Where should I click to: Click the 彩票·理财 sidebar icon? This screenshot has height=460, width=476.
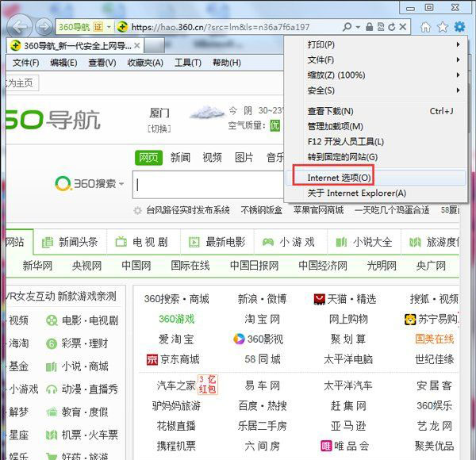coord(52,343)
